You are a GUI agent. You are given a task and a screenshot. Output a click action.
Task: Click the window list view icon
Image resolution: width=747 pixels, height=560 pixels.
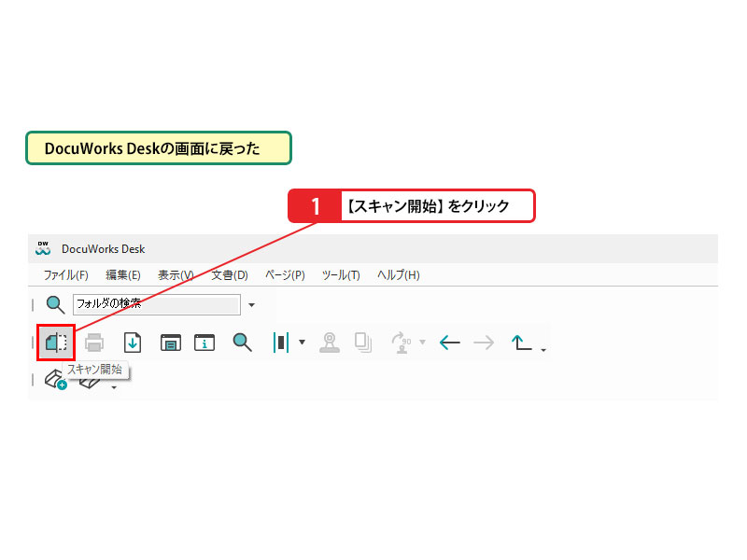point(171,343)
